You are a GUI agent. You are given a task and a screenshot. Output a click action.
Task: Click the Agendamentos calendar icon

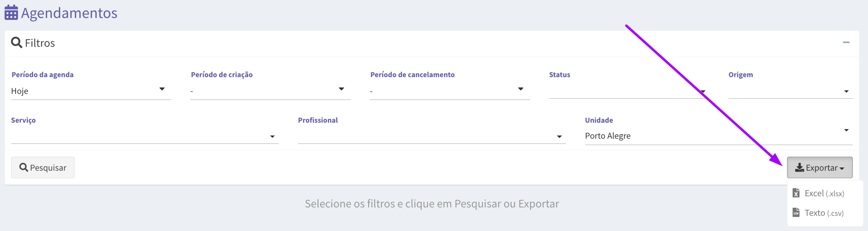click(x=11, y=13)
